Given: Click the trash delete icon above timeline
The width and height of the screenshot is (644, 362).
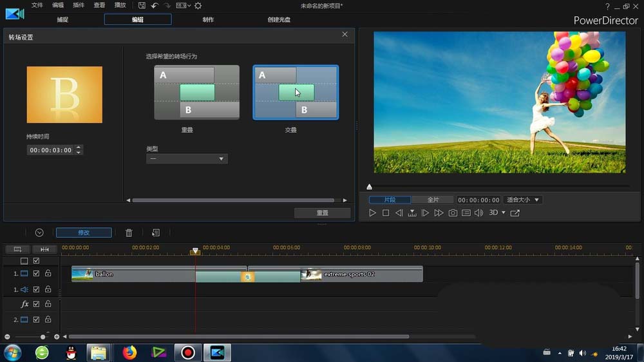Looking at the screenshot, I should (x=129, y=233).
